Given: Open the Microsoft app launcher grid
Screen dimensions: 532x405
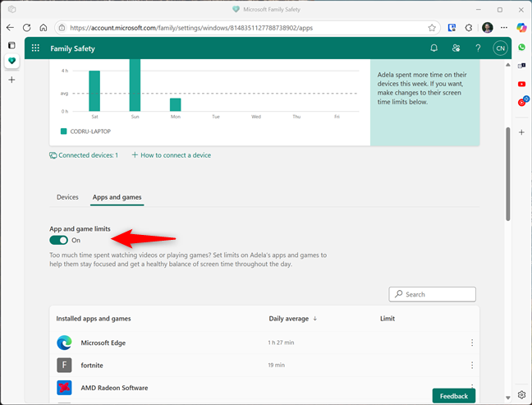Looking at the screenshot, I should [x=35, y=48].
